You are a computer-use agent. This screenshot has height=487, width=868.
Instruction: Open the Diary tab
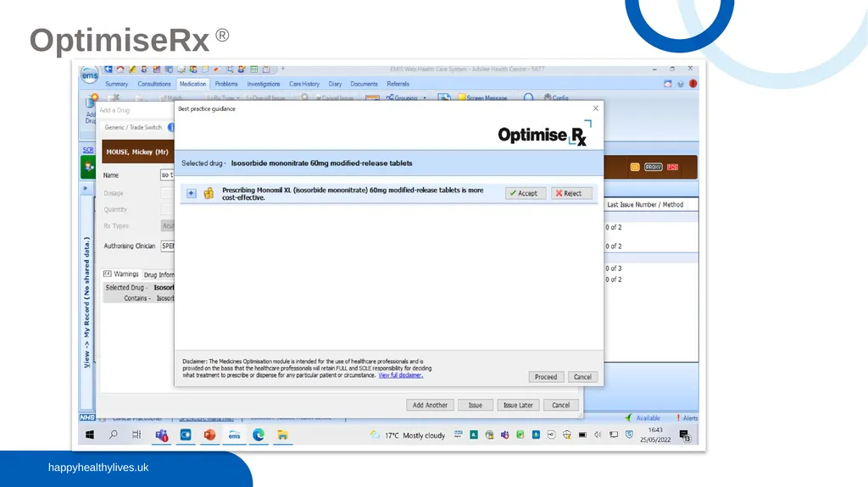click(x=335, y=84)
